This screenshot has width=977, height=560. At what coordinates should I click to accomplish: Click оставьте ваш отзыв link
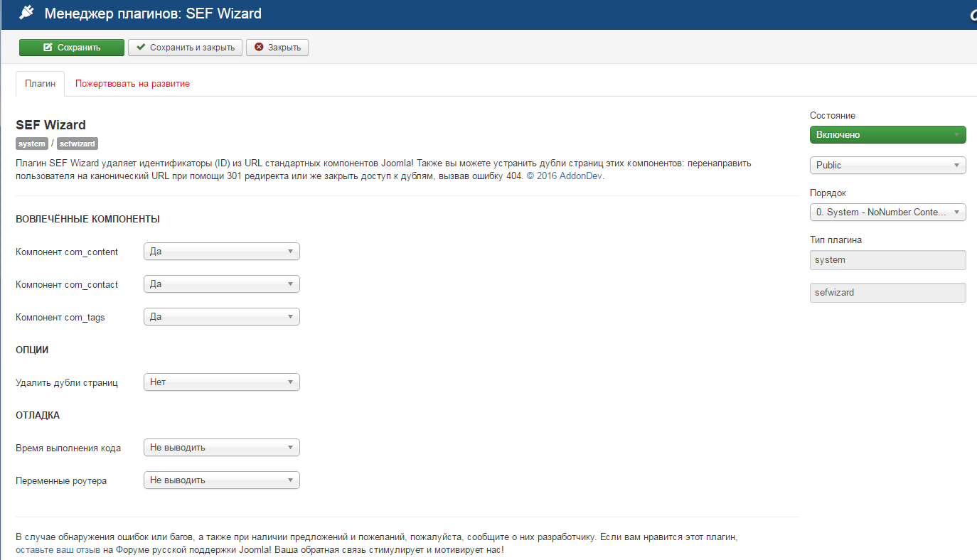pyautogui.click(x=58, y=550)
